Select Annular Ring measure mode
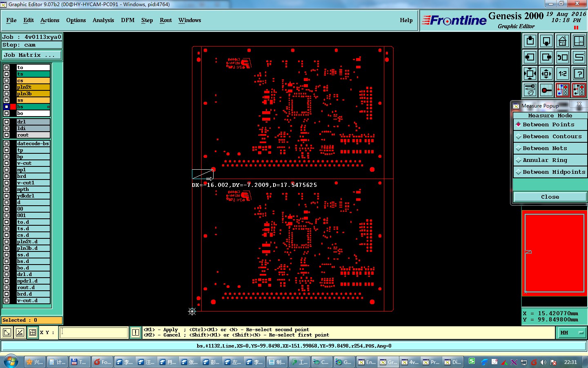The image size is (588, 368). coord(550,160)
